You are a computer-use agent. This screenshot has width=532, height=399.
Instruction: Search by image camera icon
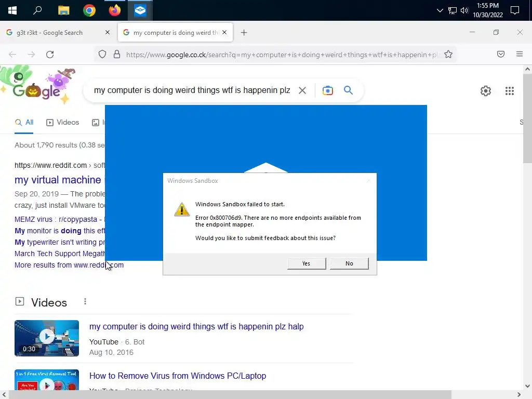point(328,90)
